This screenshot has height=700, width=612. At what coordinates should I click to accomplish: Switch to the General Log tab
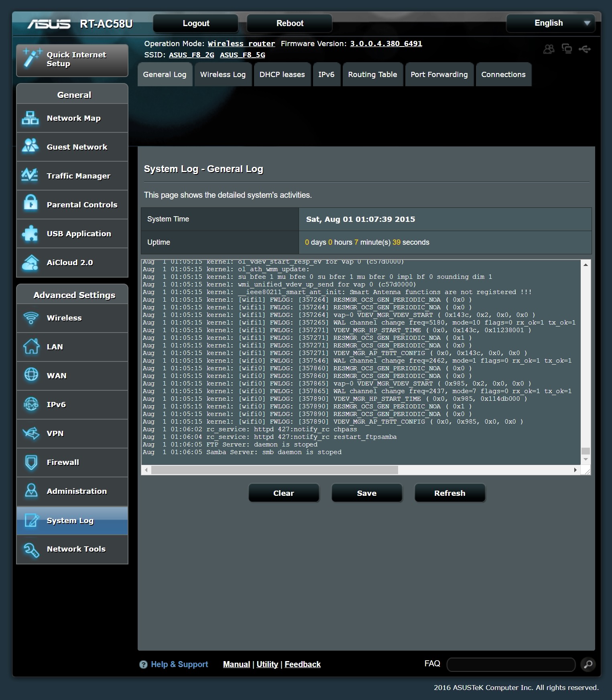point(165,75)
